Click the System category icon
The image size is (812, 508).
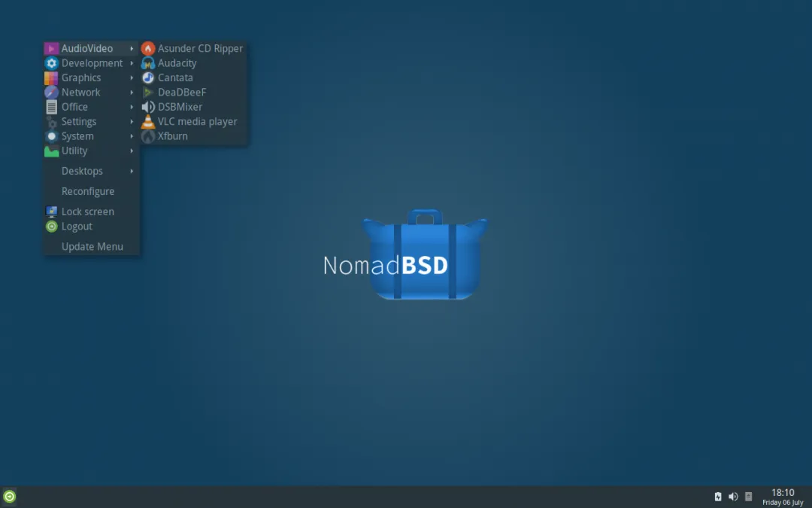click(51, 136)
